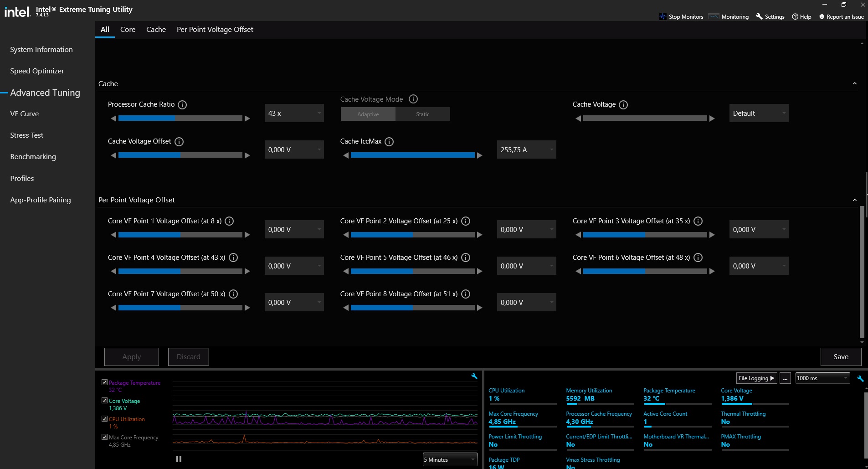868x469 pixels.
Task: Collapse the Per Point Voltage Offset section
Action: pyautogui.click(x=855, y=200)
